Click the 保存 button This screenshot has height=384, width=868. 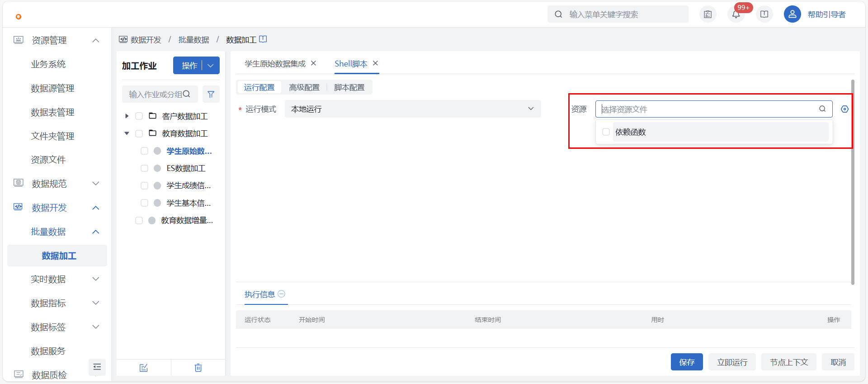click(687, 362)
